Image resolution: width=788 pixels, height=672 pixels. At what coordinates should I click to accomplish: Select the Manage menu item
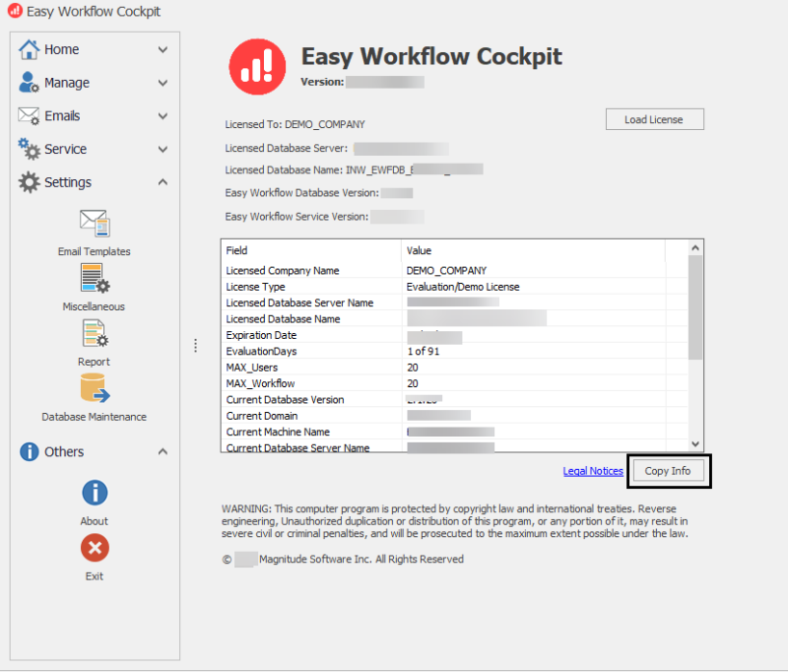tap(67, 83)
